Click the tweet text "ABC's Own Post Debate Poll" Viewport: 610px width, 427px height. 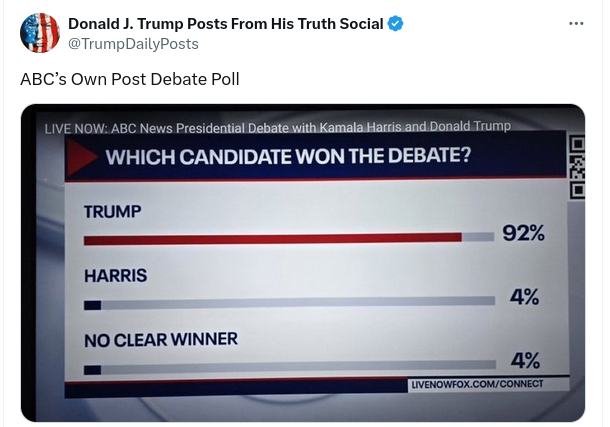click(x=130, y=79)
